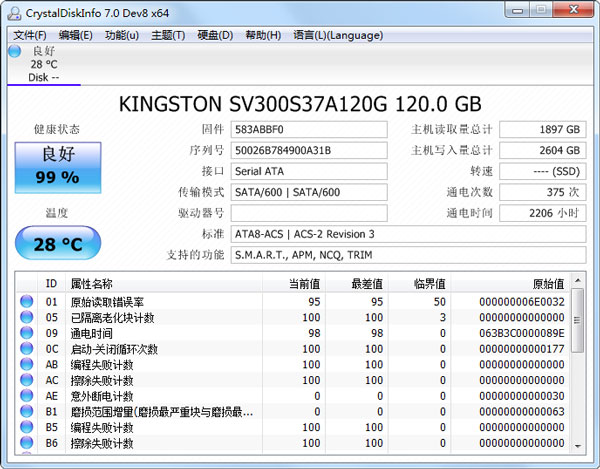600x469 pixels.
Task: Click the firmware field 583ABBF0
Action: (x=309, y=129)
